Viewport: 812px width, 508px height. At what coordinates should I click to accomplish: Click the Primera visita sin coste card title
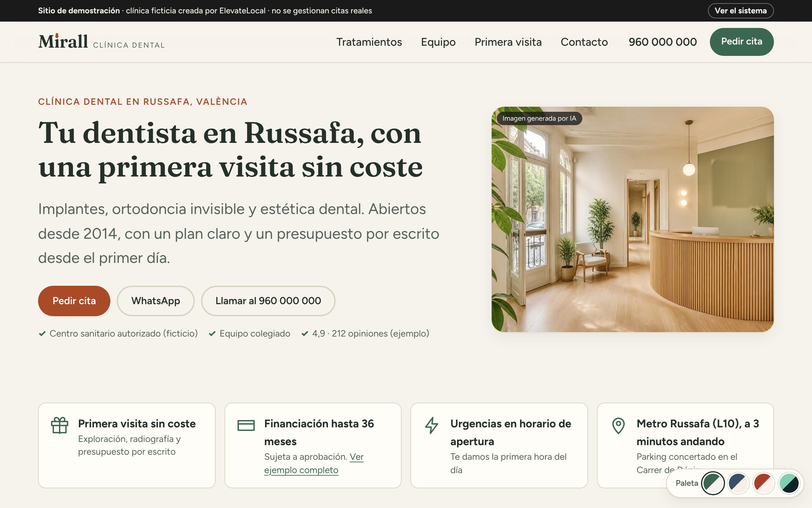pos(137,424)
